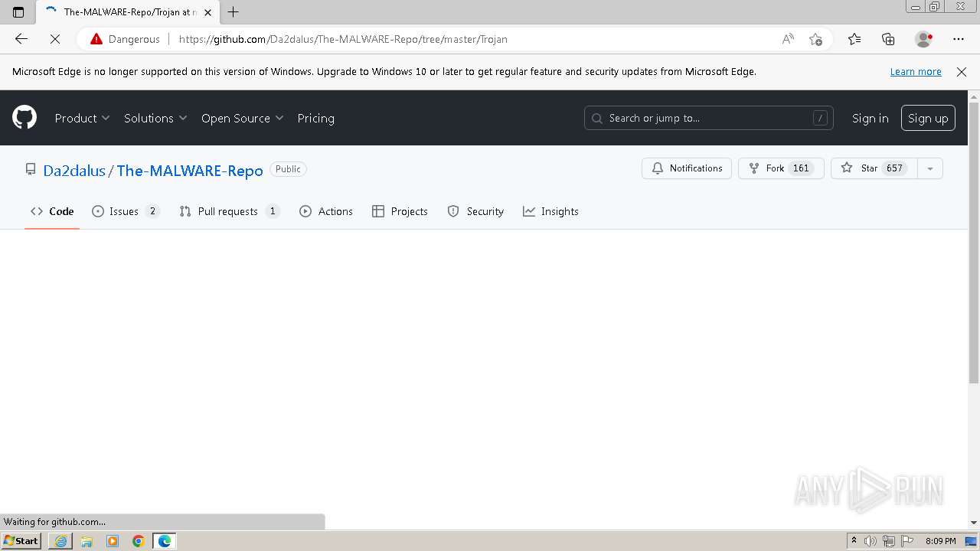The height and width of the screenshot is (551, 980).
Task: Switch to the Code tab
Action: pyautogui.click(x=52, y=211)
